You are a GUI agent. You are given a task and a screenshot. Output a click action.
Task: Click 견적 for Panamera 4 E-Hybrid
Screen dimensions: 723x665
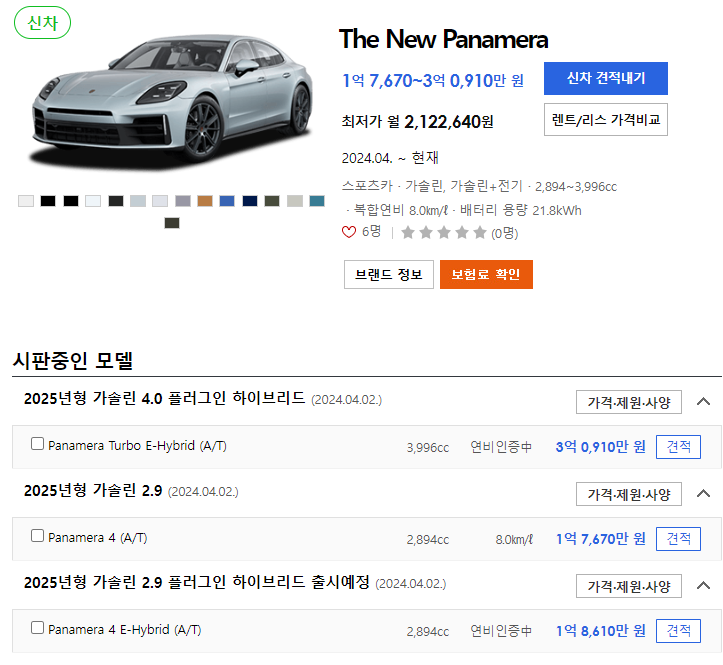678,631
